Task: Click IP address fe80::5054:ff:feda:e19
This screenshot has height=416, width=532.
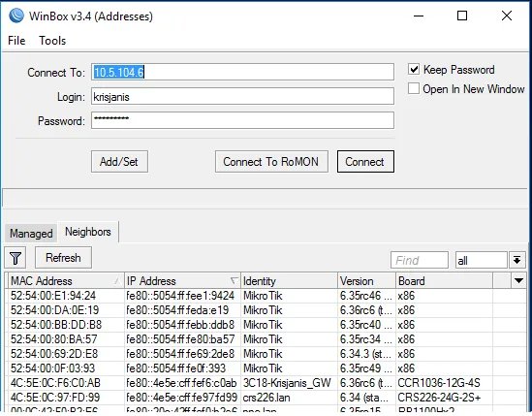Action: 177,310
